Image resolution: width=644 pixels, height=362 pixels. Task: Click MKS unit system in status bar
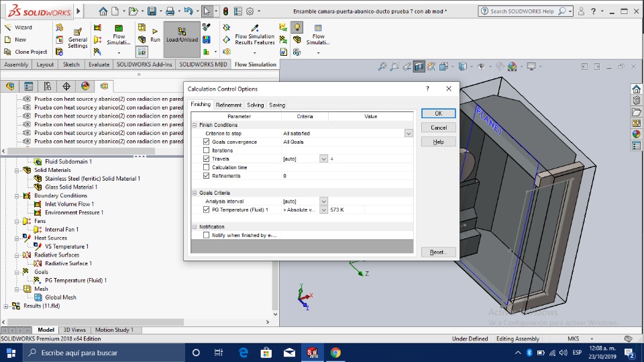tap(573, 339)
